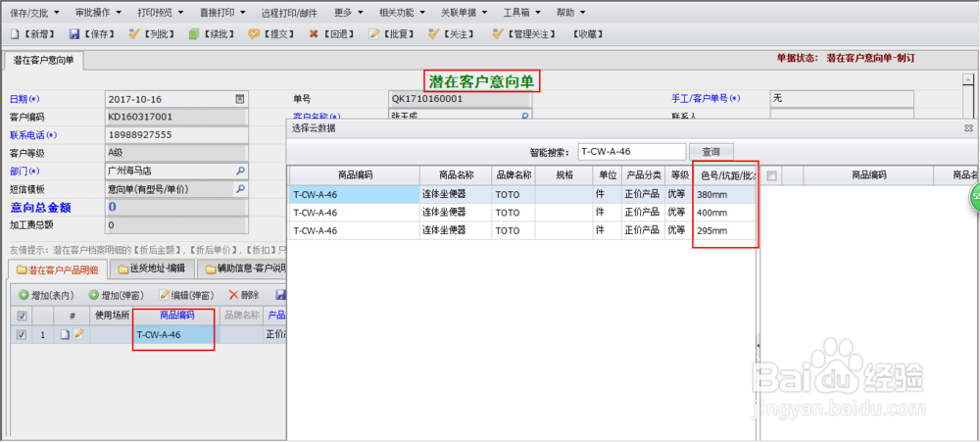Click the 单号 field QK1710160001

coord(460,99)
